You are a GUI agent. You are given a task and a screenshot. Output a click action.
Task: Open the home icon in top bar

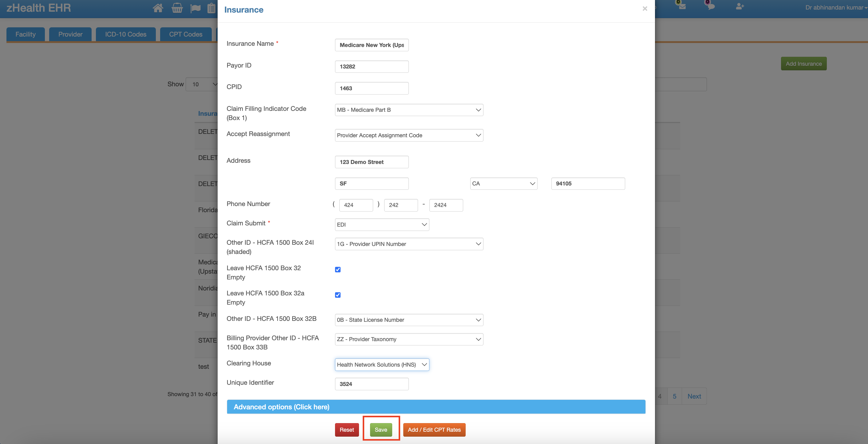pyautogui.click(x=158, y=8)
